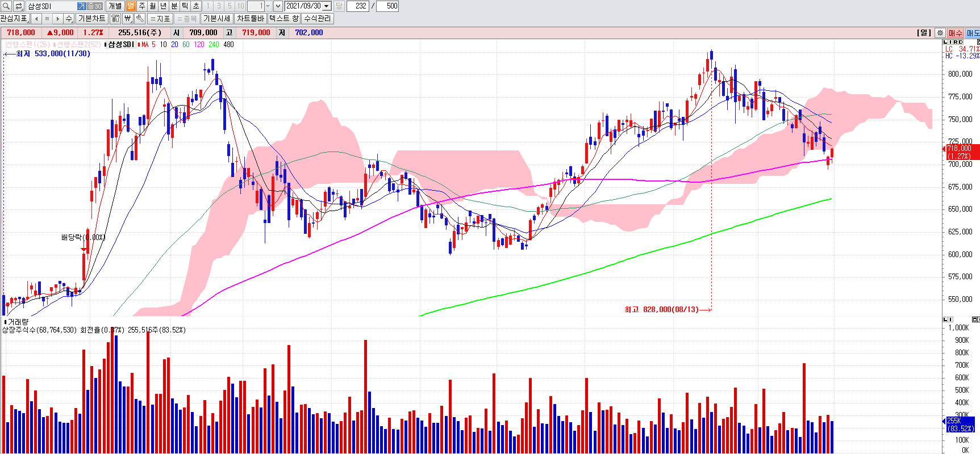The image size is (980, 454).
Task: Select interval preset 5
Action: tap(230, 6)
